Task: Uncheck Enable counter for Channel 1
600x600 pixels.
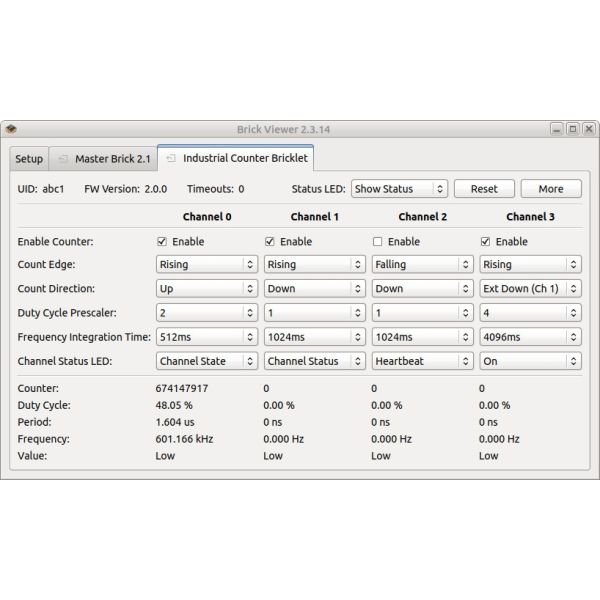Action: point(270,241)
